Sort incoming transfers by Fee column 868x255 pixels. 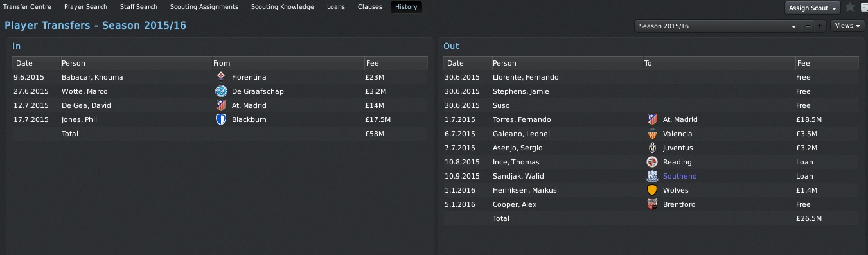[x=395, y=63]
